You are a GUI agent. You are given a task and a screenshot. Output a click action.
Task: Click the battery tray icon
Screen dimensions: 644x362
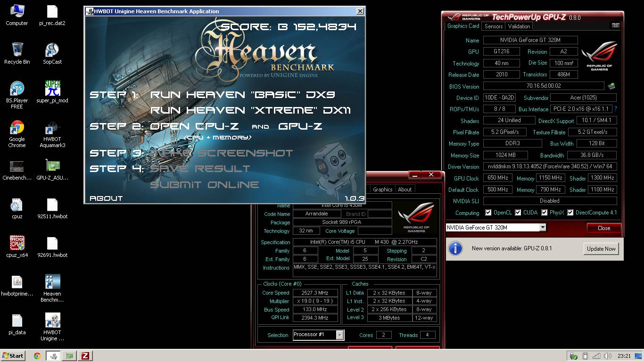tap(585, 356)
